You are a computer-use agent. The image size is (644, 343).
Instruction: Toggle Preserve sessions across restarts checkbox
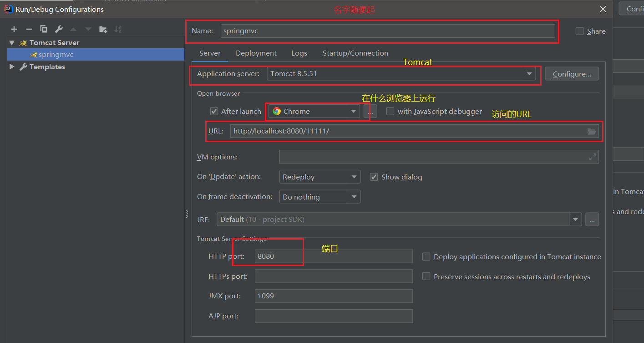tap(426, 276)
